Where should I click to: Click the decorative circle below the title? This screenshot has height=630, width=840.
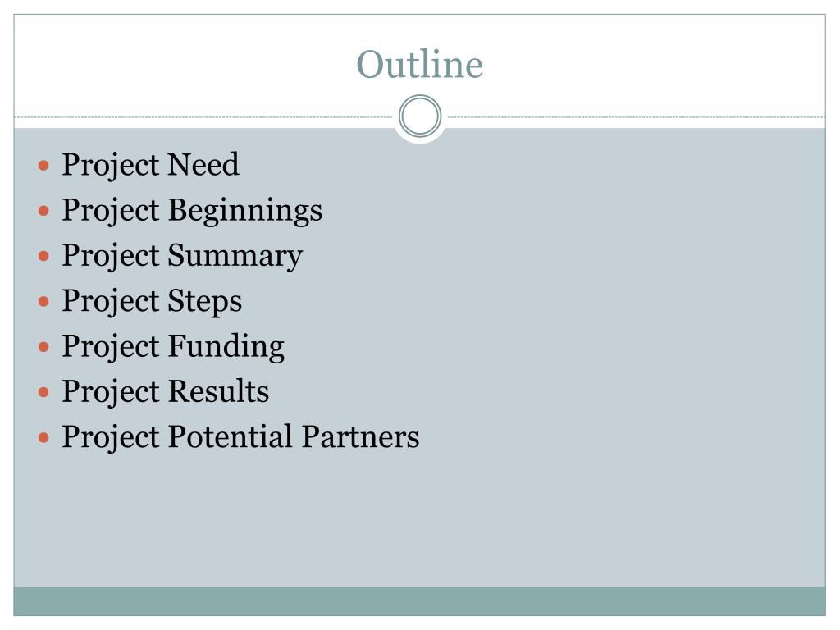420,116
